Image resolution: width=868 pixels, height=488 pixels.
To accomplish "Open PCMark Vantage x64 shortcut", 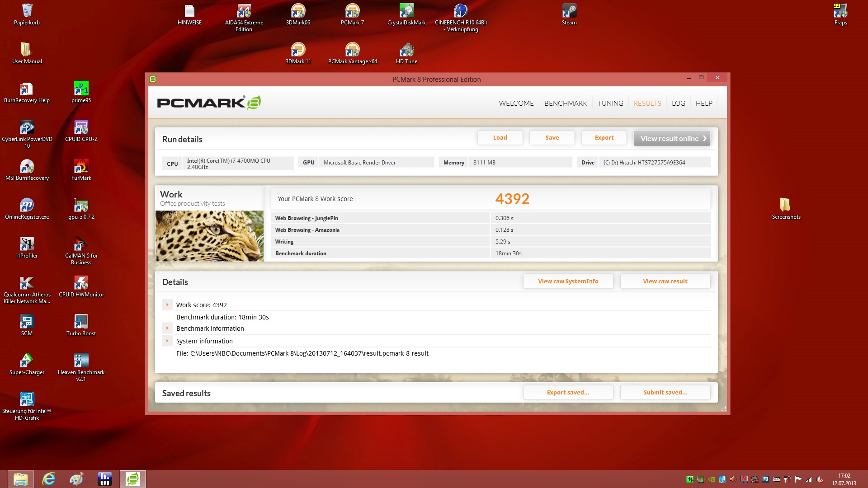I will (x=352, y=53).
